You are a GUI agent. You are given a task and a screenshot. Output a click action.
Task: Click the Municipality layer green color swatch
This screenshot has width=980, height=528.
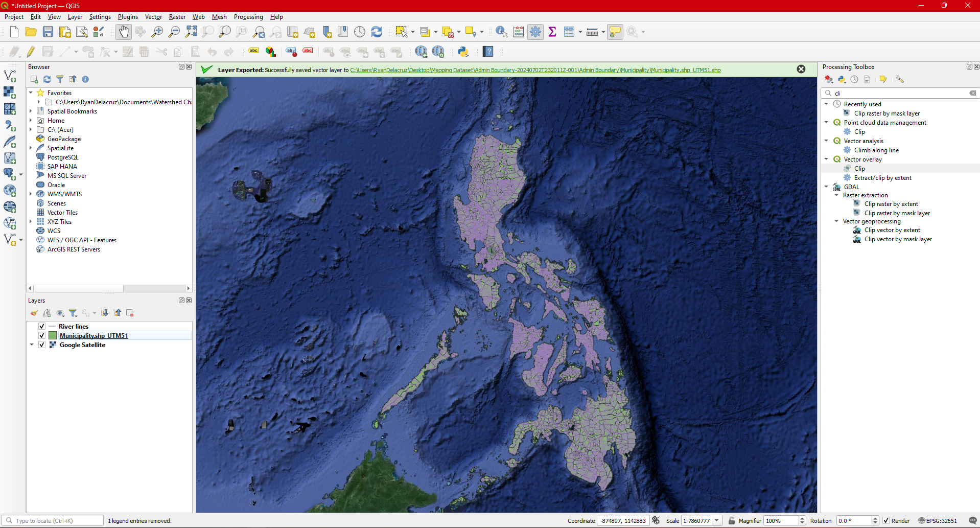coord(53,336)
